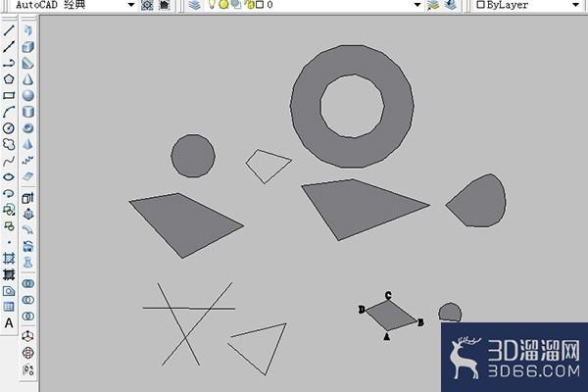
Task: Toggle layer 0 on/off lightbulb
Action: point(212,5)
